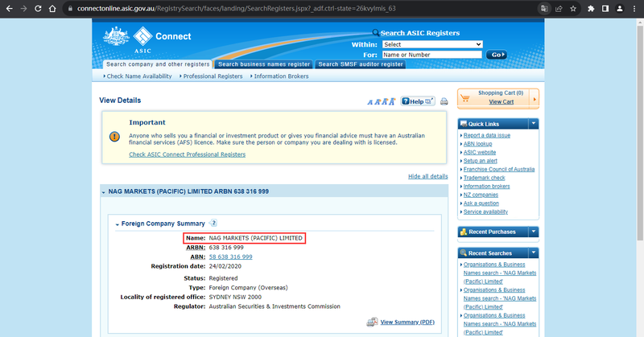
Task: Open the ABN lookup quick link
Action: coord(477,144)
